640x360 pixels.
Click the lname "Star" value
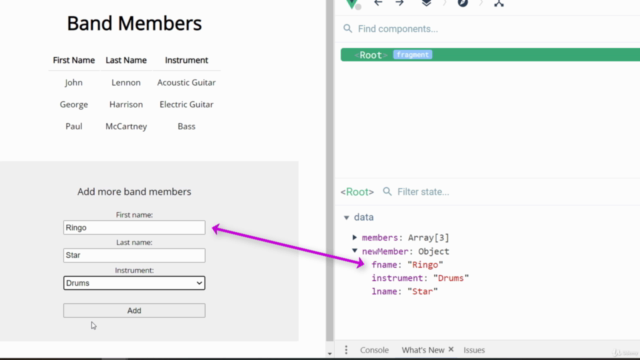click(x=422, y=291)
